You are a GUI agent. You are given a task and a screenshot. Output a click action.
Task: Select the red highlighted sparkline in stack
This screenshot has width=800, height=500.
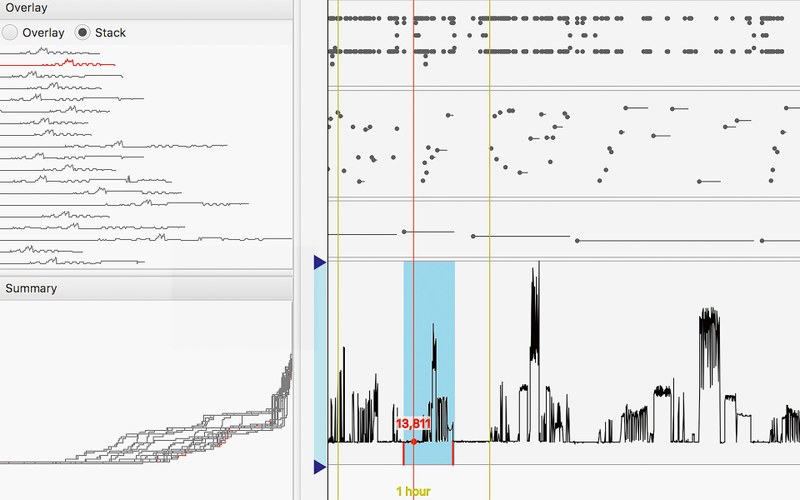60,64
